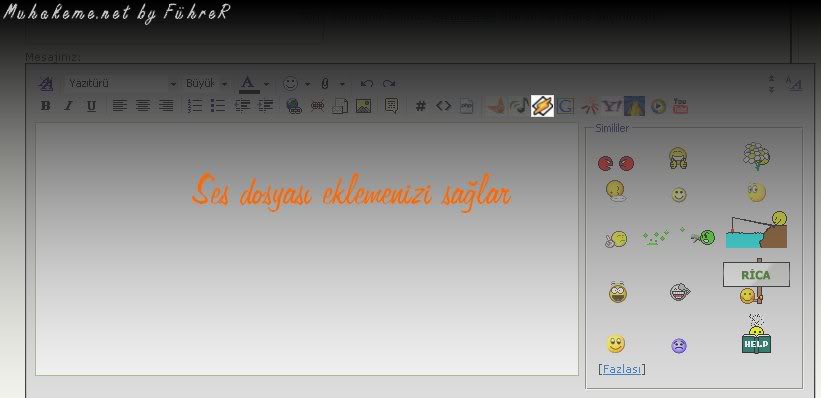Align text to the right

pyautogui.click(x=166, y=106)
